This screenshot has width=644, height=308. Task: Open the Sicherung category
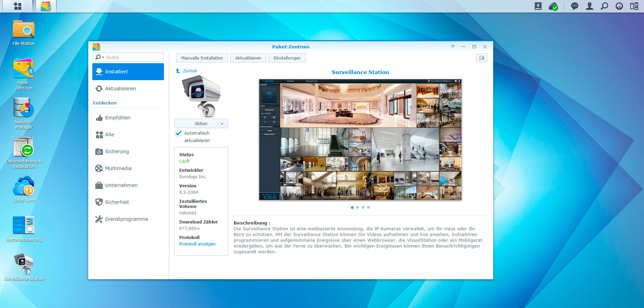pos(128,151)
